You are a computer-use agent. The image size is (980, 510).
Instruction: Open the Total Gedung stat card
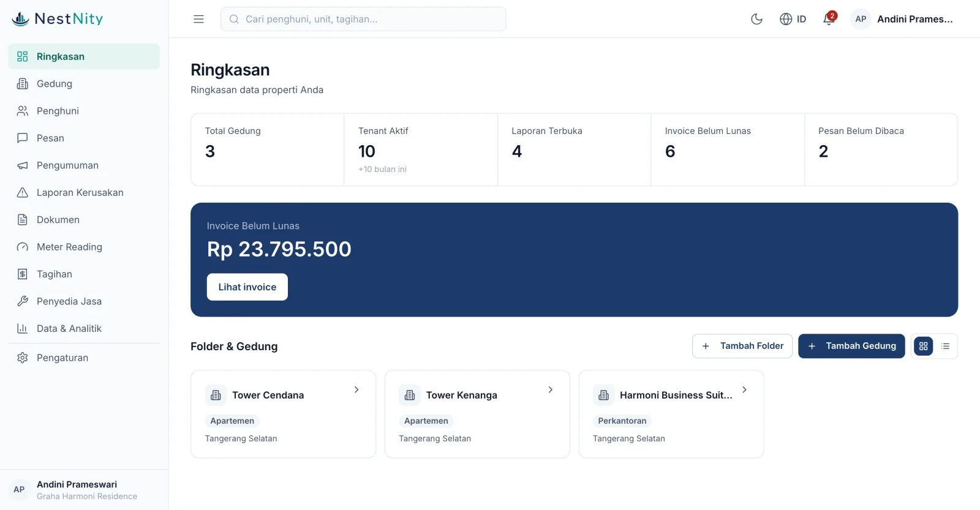tap(268, 149)
